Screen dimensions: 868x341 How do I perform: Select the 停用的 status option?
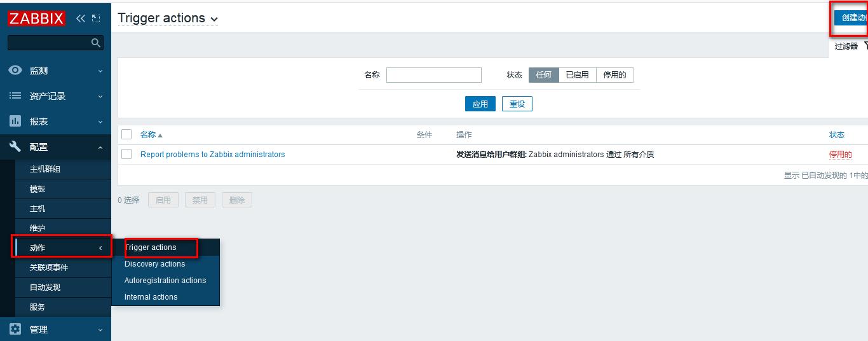click(x=614, y=75)
